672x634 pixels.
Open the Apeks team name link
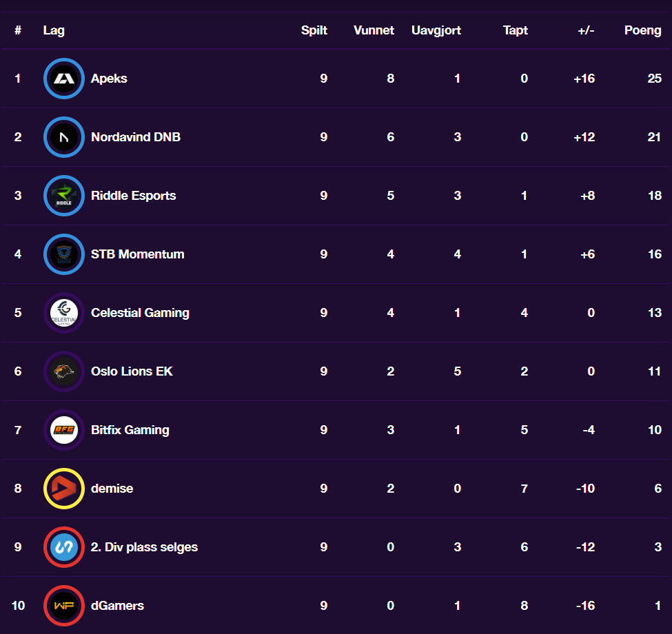(x=109, y=79)
